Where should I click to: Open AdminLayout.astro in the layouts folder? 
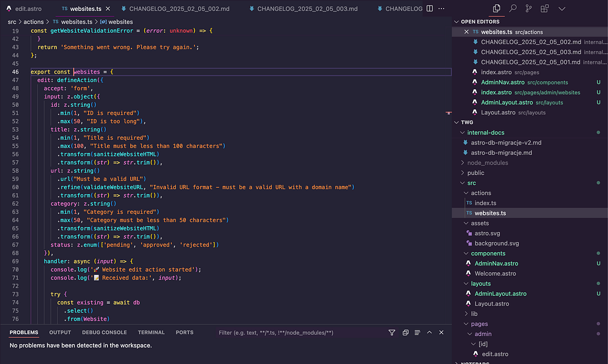coord(500,294)
